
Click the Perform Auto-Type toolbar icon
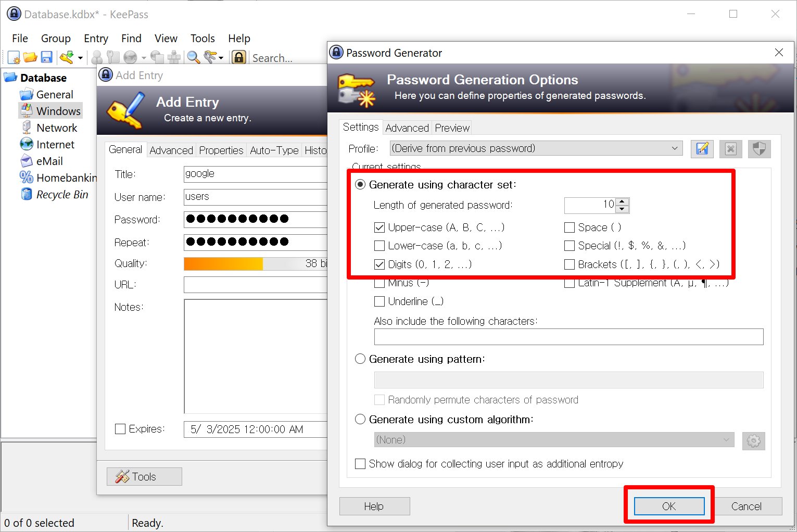click(x=174, y=57)
